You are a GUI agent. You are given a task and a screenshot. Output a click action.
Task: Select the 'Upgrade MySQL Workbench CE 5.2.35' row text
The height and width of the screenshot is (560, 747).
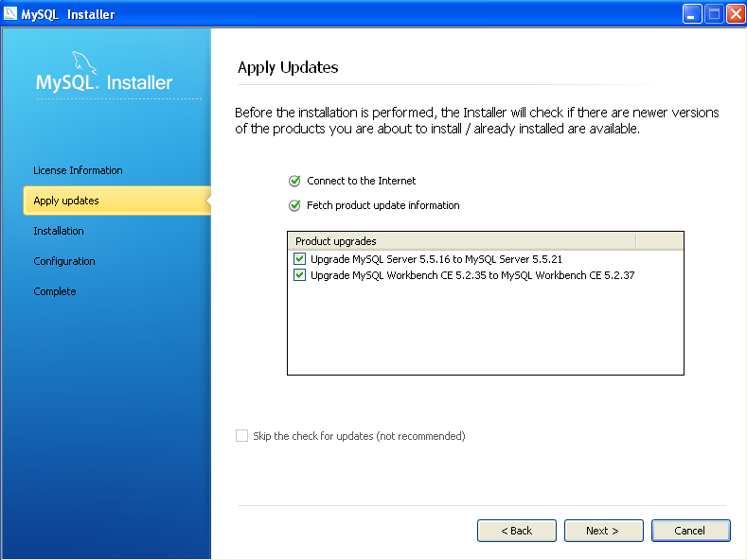(472, 275)
